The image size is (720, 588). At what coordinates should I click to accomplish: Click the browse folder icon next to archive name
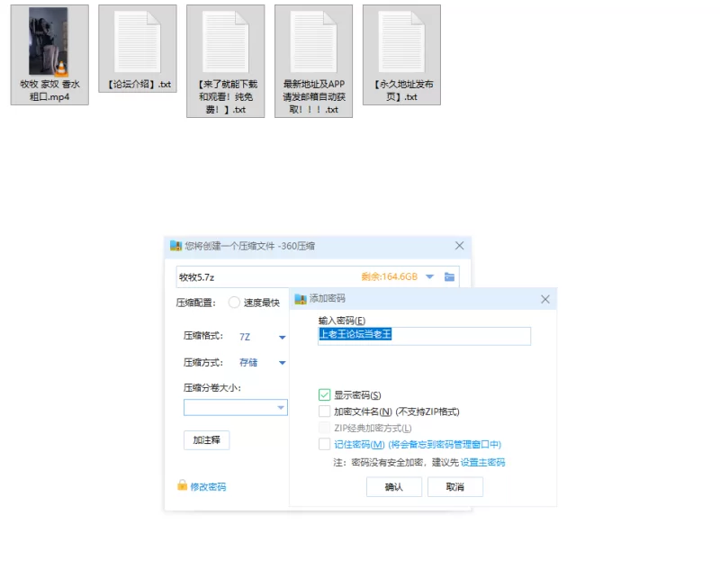point(449,277)
